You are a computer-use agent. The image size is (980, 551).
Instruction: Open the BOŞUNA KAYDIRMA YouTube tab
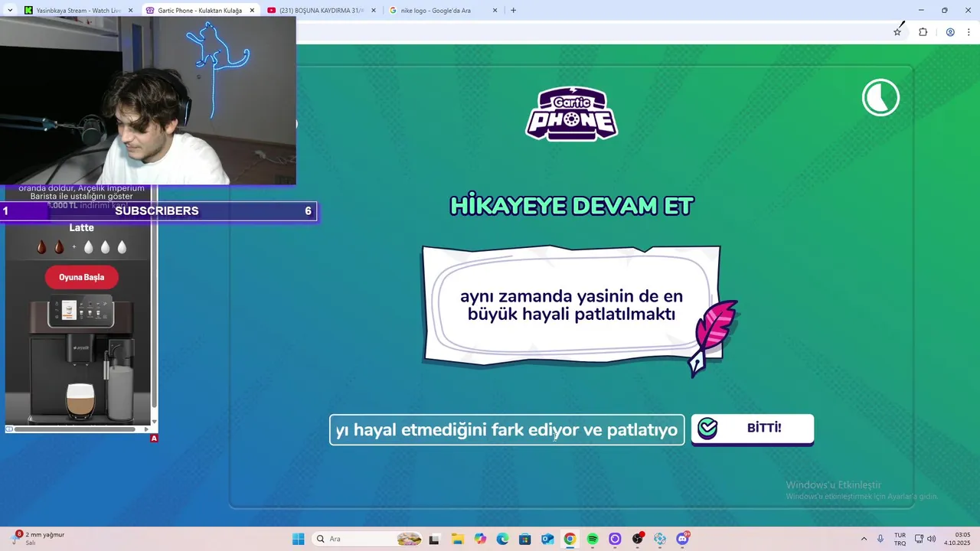(320, 11)
